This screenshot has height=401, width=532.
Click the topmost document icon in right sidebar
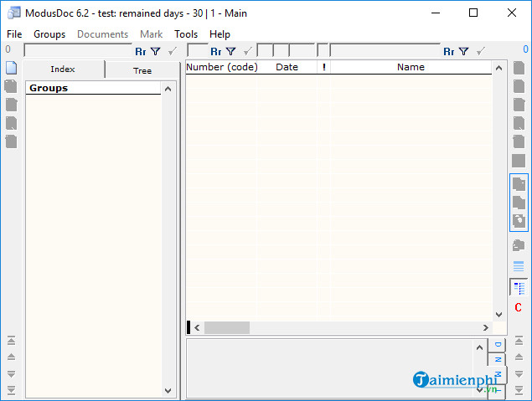point(519,69)
